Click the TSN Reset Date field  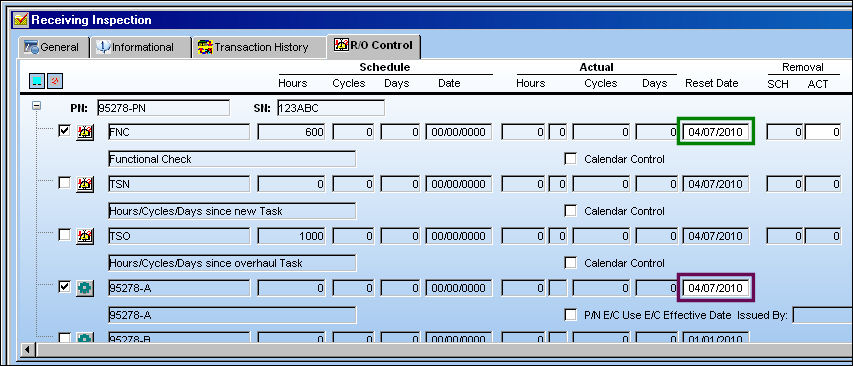click(716, 184)
